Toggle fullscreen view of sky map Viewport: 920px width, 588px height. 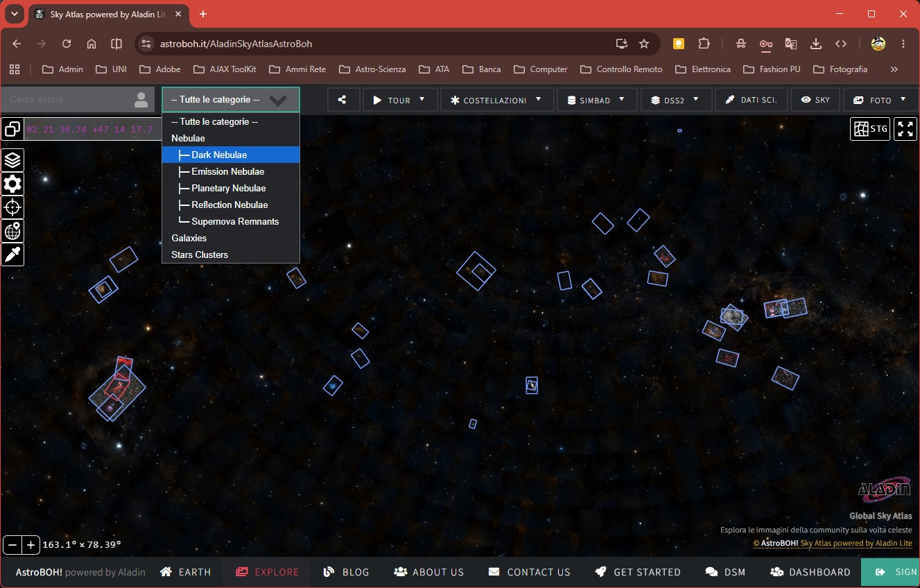point(905,128)
